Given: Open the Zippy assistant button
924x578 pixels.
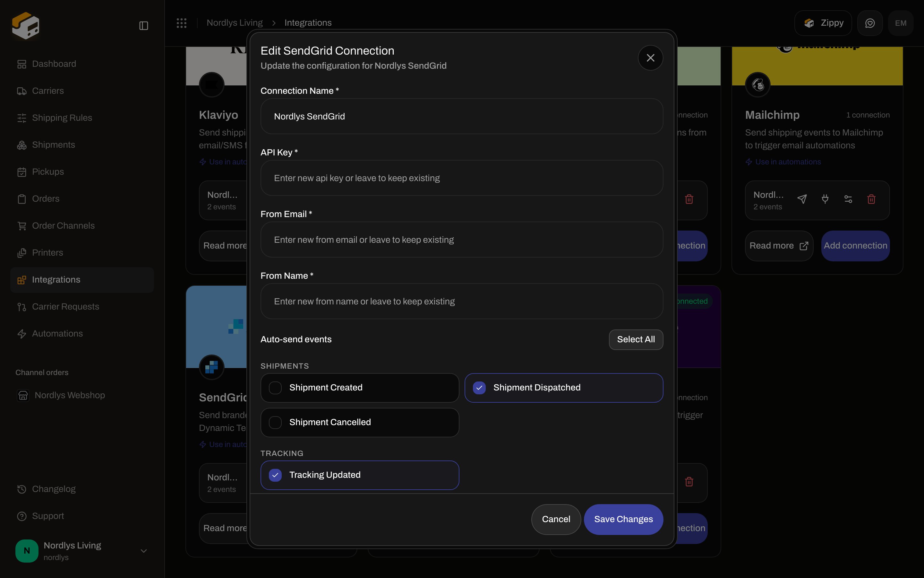Looking at the screenshot, I should pyautogui.click(x=823, y=23).
